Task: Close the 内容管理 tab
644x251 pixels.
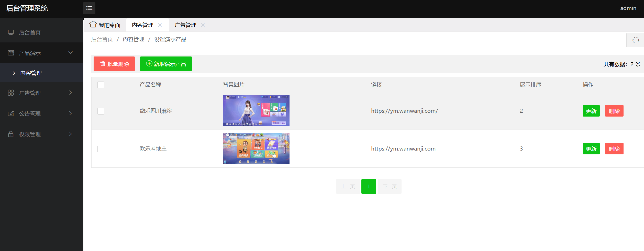Action: coord(160,25)
